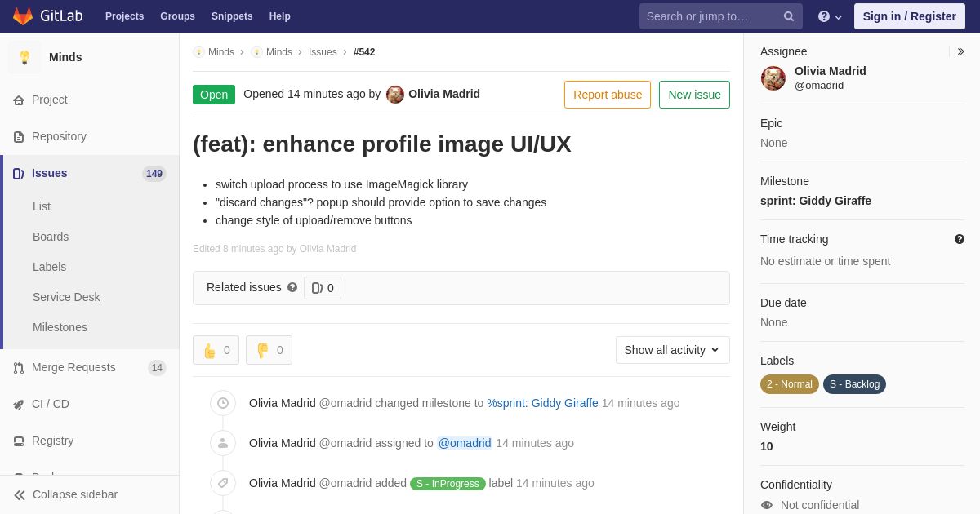Image resolution: width=980 pixels, height=514 pixels.
Task: Open the Snippets menu item
Action: [232, 16]
